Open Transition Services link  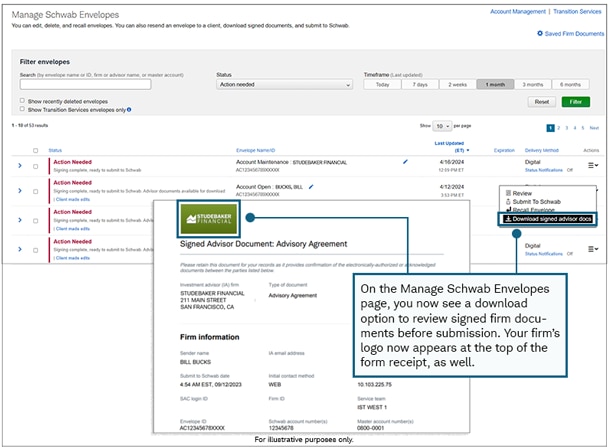pyautogui.click(x=577, y=12)
